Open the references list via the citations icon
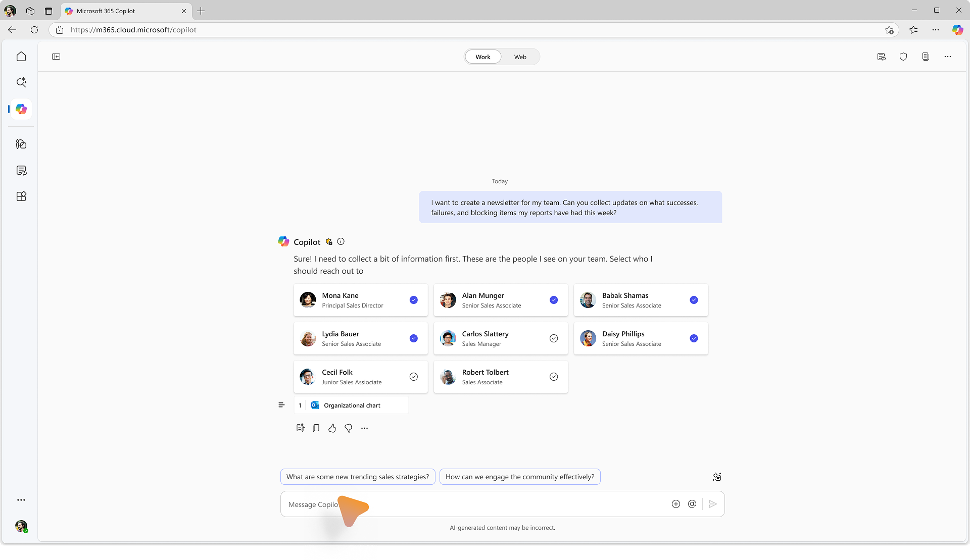 [281, 404]
